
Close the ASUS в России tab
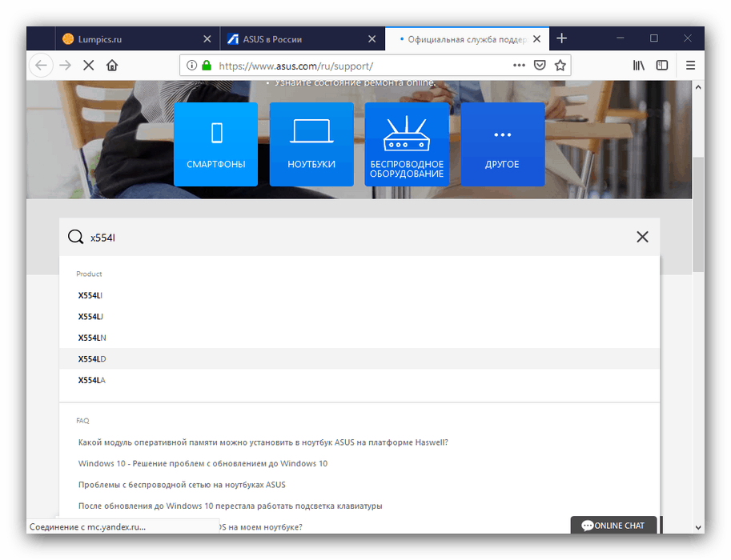tap(372, 39)
